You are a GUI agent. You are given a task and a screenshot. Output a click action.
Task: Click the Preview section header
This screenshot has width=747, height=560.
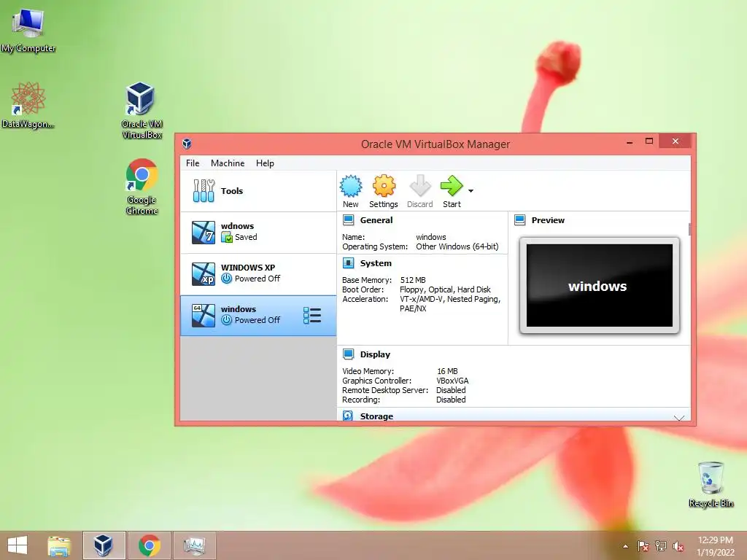(x=548, y=220)
